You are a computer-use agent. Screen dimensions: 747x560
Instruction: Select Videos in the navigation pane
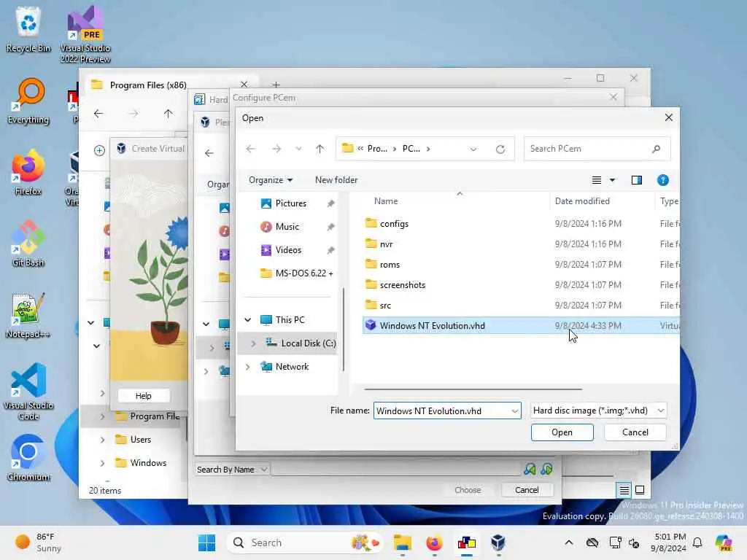coord(290,250)
